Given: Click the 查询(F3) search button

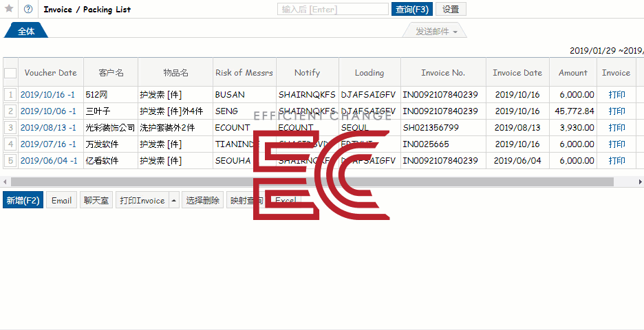Looking at the screenshot, I should coord(412,9).
